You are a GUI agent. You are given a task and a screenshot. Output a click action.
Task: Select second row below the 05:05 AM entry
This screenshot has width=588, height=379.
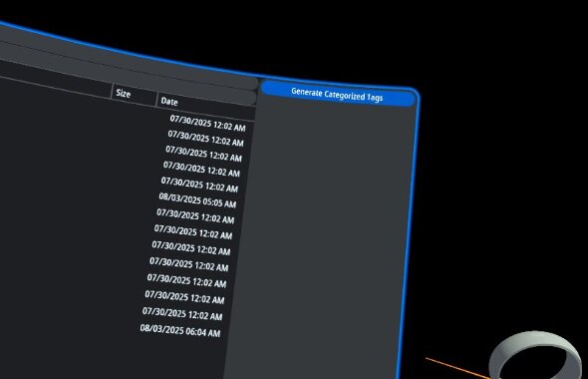193,232
